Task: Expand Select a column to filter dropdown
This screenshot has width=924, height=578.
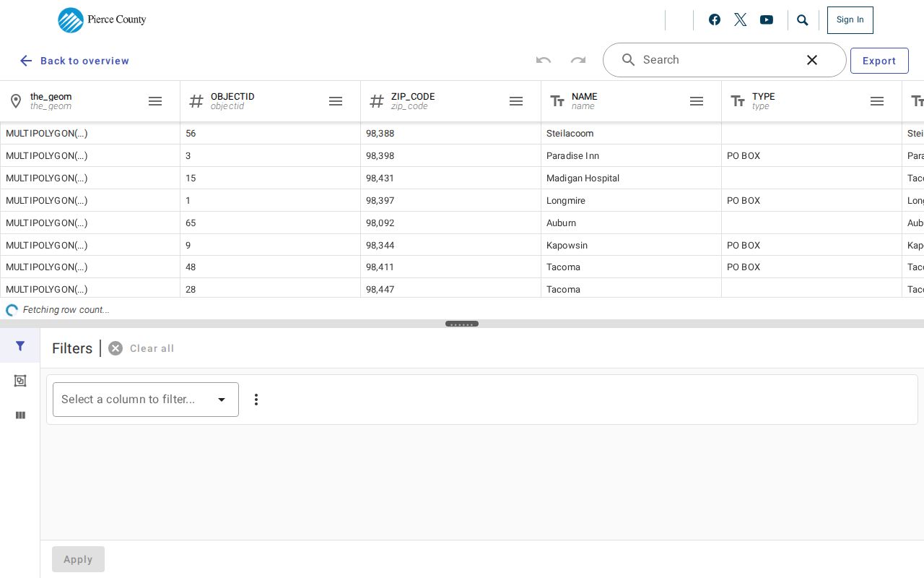Action: point(146,400)
